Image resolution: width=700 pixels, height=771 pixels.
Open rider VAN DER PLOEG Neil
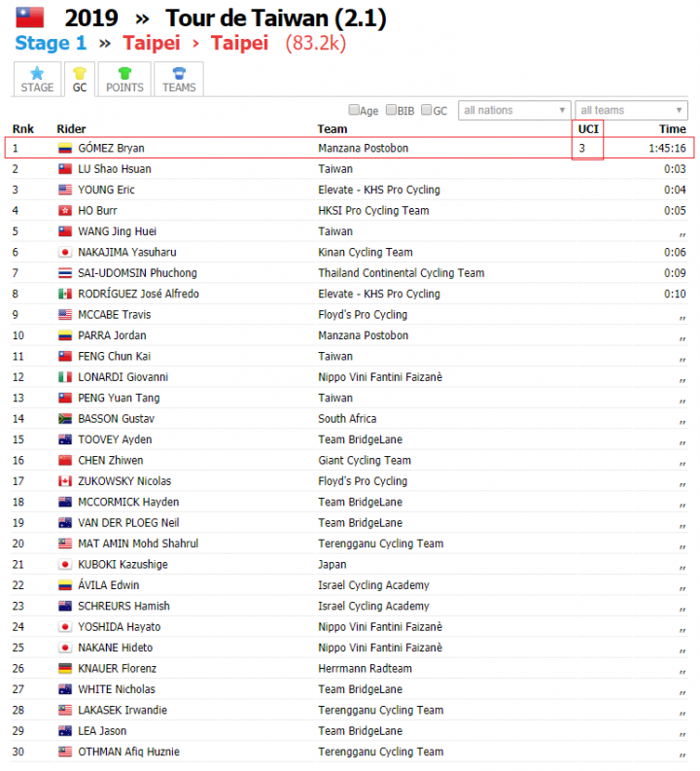[128, 523]
